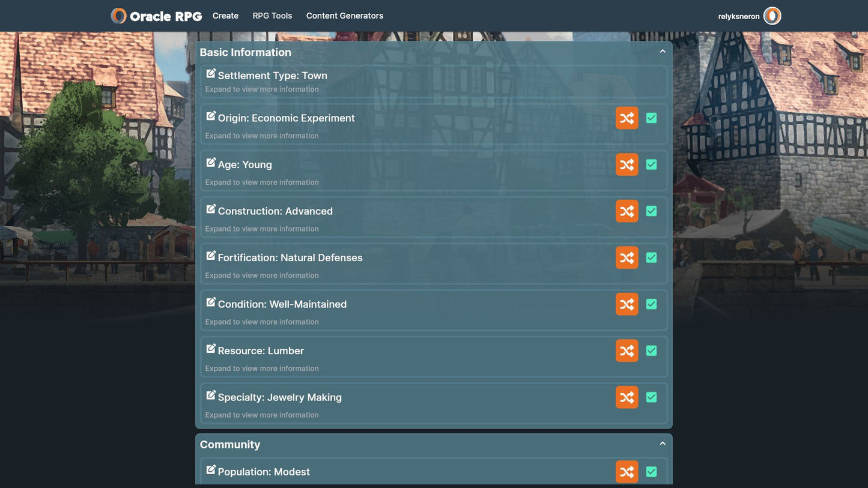868x488 pixels.
Task: Open the RPG Tools menu
Action: [x=272, y=16]
